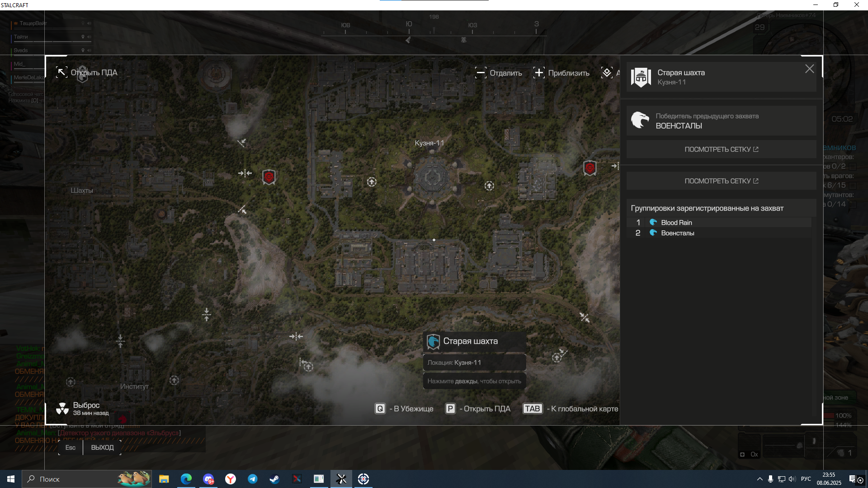Open Windows Start menu
The image size is (868, 488).
tap(11, 479)
